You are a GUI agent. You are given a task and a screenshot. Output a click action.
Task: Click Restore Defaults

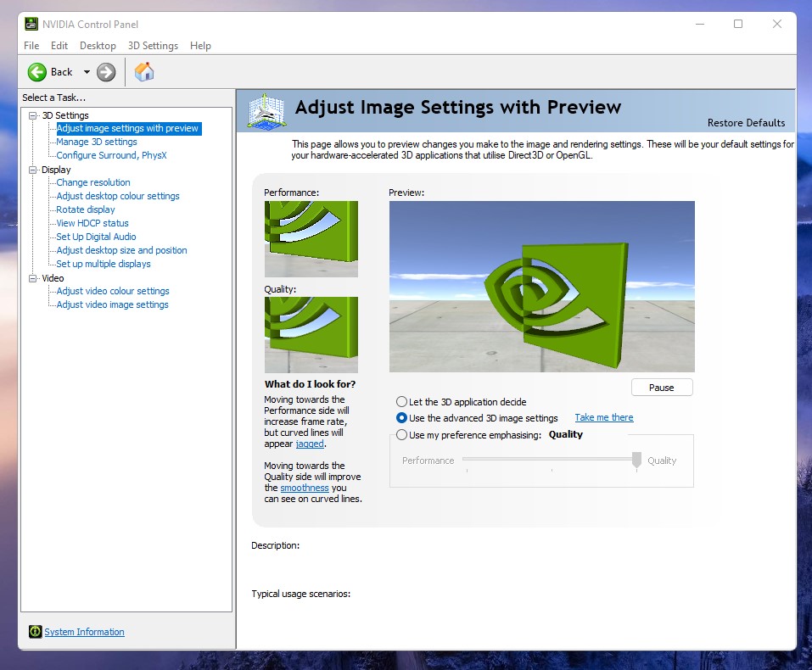(x=746, y=123)
